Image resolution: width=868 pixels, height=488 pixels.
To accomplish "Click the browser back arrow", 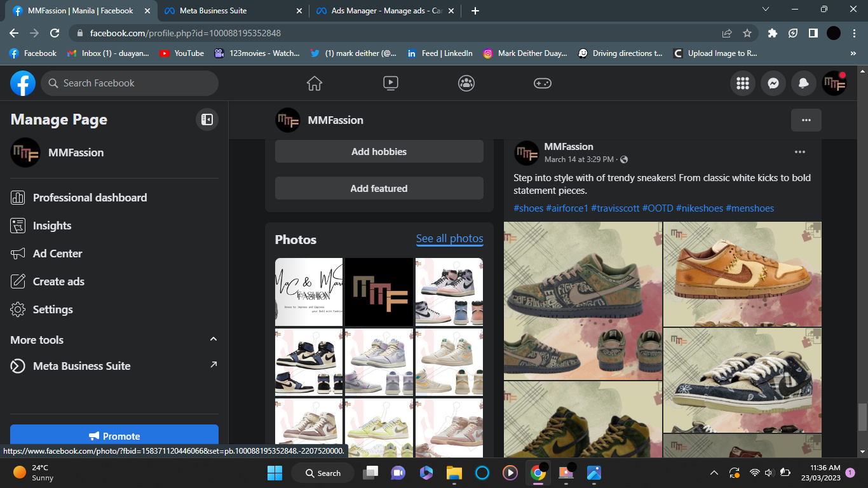I will (14, 33).
